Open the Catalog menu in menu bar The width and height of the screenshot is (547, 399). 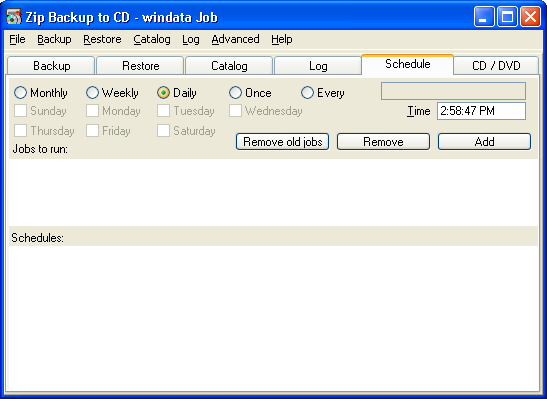click(152, 39)
